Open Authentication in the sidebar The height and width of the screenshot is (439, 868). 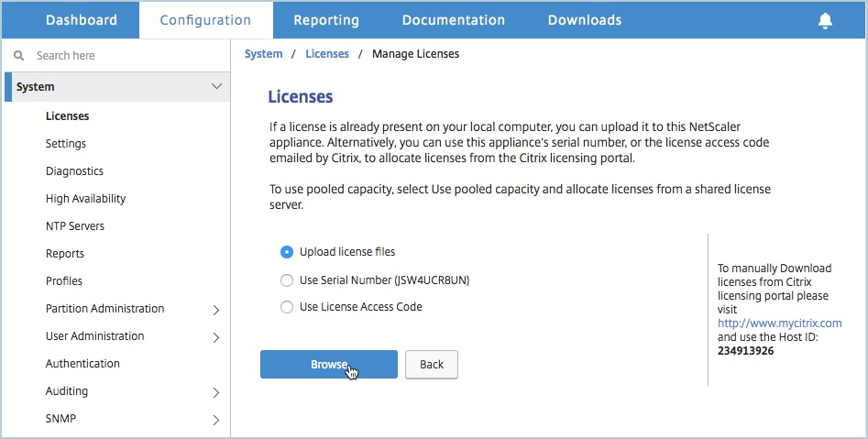82,363
